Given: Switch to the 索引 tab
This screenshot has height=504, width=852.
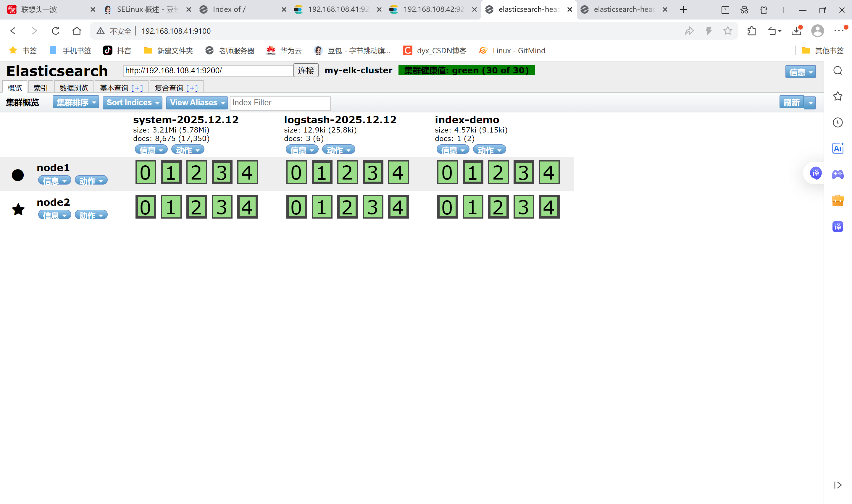Looking at the screenshot, I should click(41, 88).
